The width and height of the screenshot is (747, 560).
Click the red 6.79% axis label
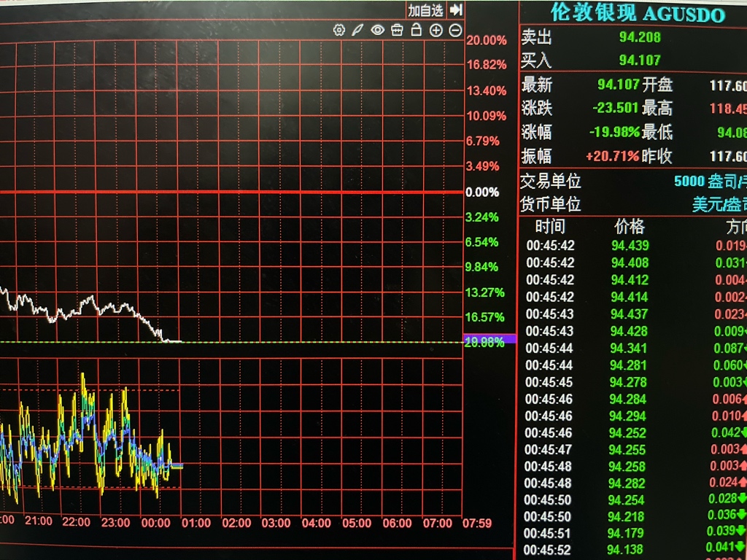[483, 141]
